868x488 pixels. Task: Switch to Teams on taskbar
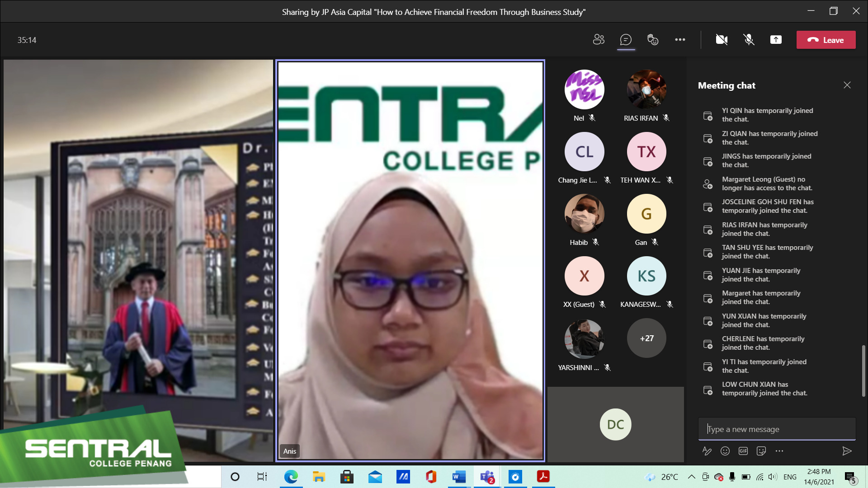[x=487, y=477]
